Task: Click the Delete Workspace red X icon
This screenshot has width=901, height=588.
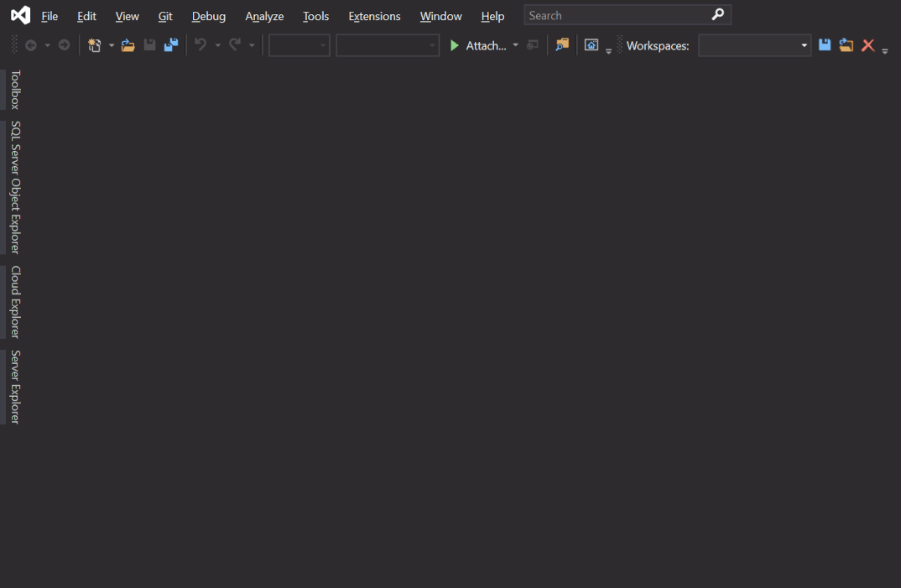Action: [868, 45]
